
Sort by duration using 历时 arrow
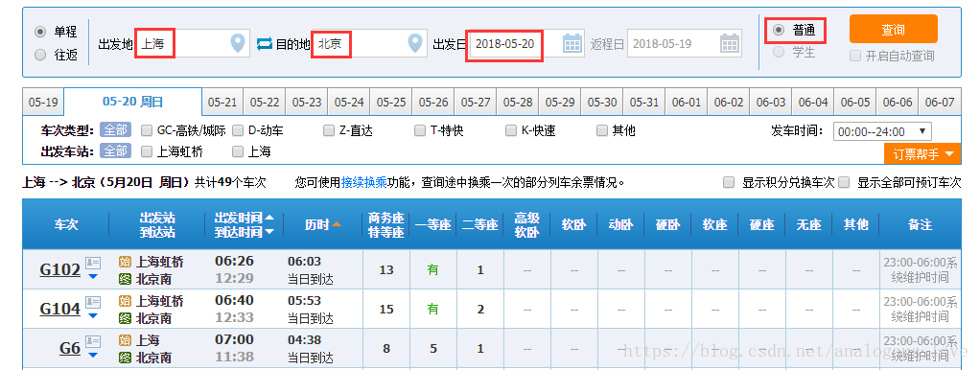[337, 224]
